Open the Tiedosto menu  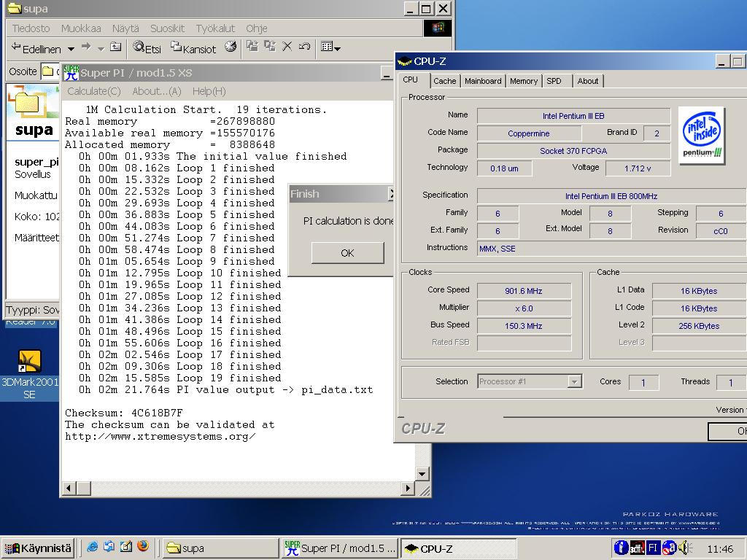pos(31,28)
